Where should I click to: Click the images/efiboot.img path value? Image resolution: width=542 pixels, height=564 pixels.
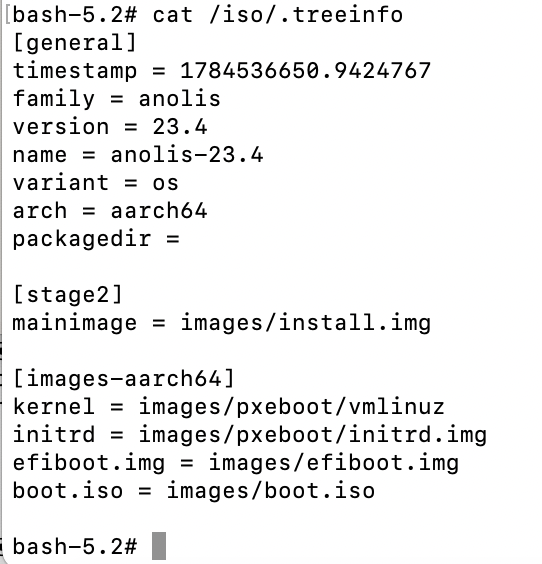click(x=333, y=463)
